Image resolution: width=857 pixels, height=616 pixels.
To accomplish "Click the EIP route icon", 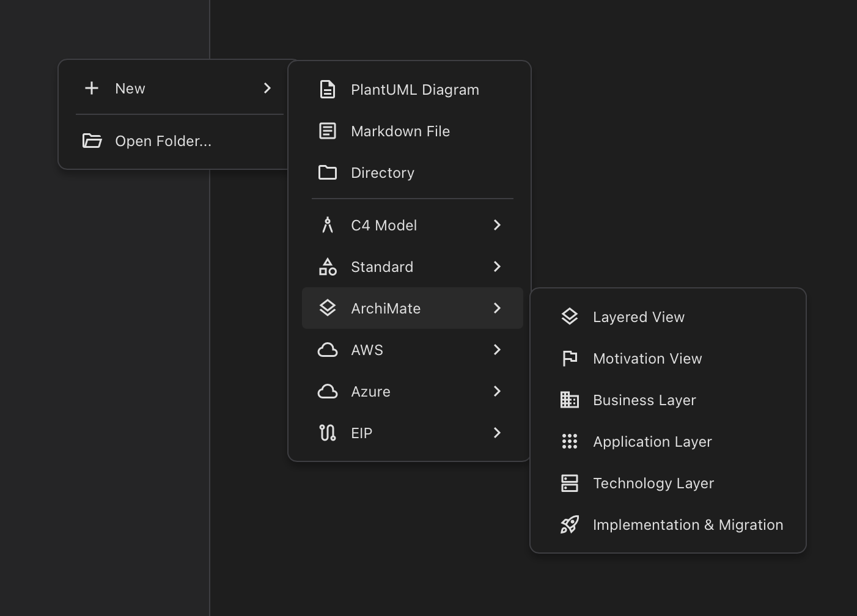I will click(x=328, y=433).
